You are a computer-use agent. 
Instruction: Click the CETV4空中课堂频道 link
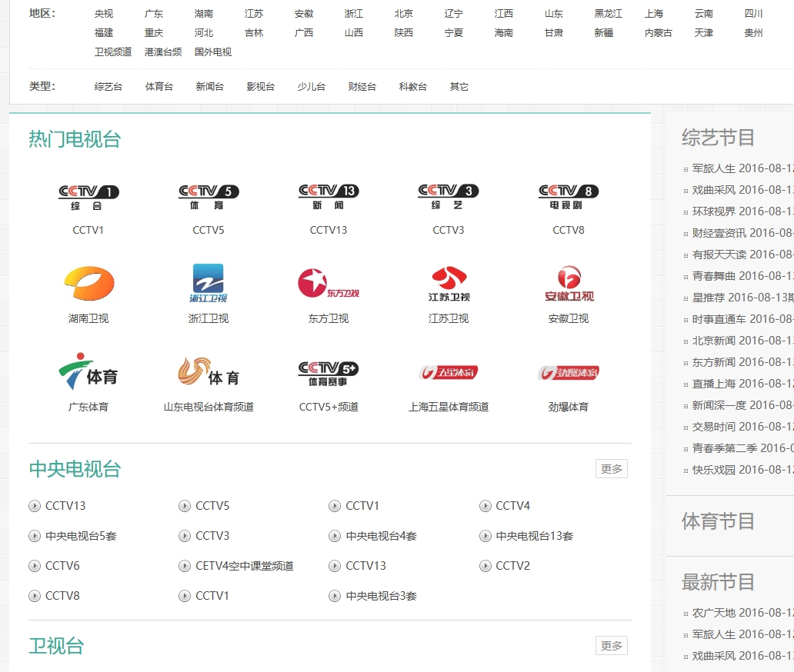click(244, 566)
